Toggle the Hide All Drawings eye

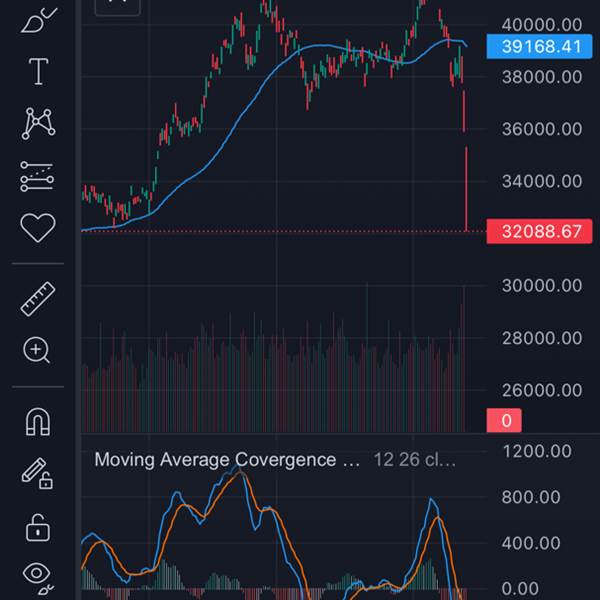[38, 577]
